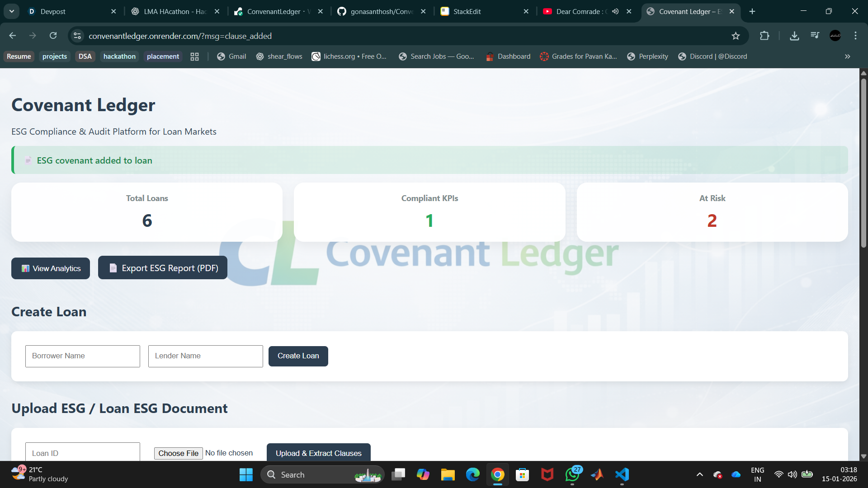
Task: Open the hackathon bookmarks folder
Action: point(119,56)
